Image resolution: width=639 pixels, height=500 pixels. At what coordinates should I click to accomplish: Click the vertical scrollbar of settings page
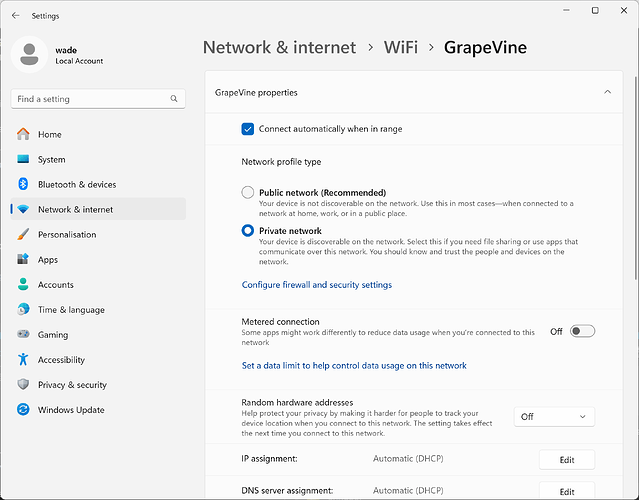(x=636, y=177)
